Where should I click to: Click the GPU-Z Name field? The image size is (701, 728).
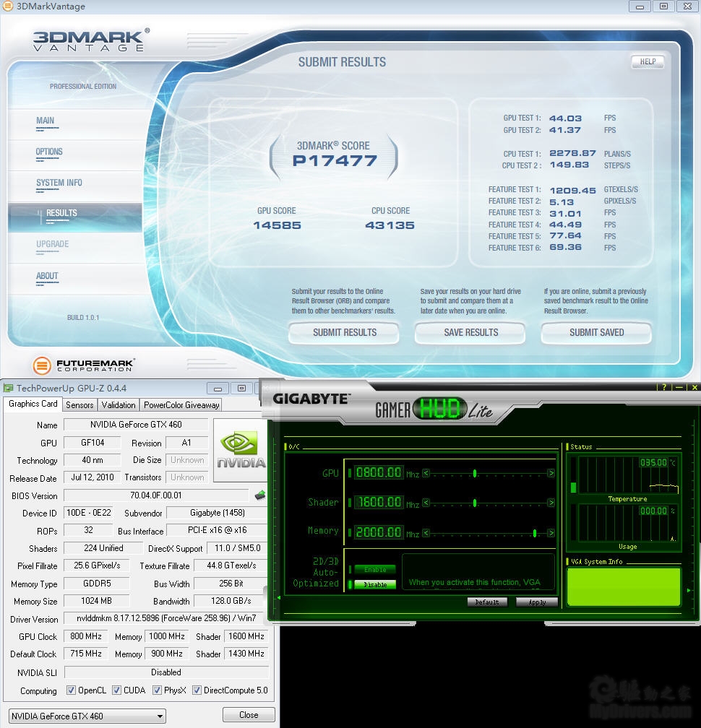click(136, 425)
